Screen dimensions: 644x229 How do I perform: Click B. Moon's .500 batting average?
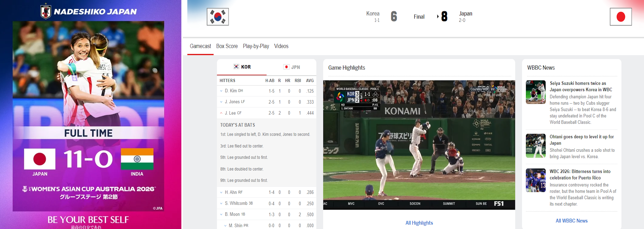[x=310, y=214]
